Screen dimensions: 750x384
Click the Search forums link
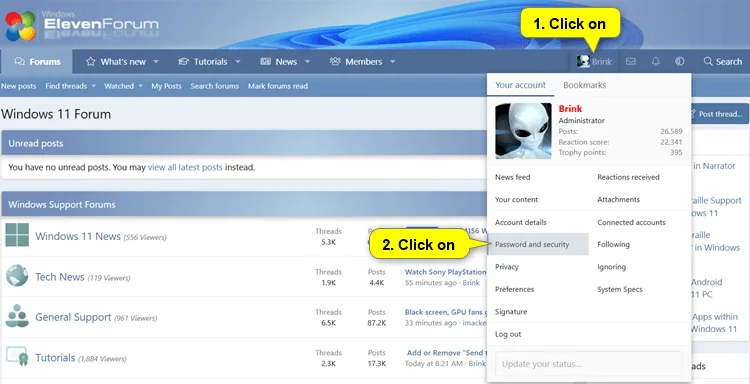coord(215,86)
